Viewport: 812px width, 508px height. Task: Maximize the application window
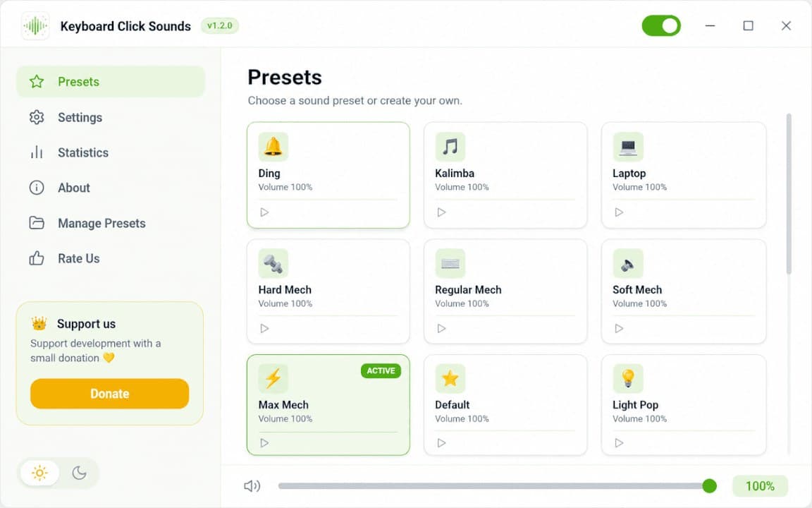(x=749, y=25)
